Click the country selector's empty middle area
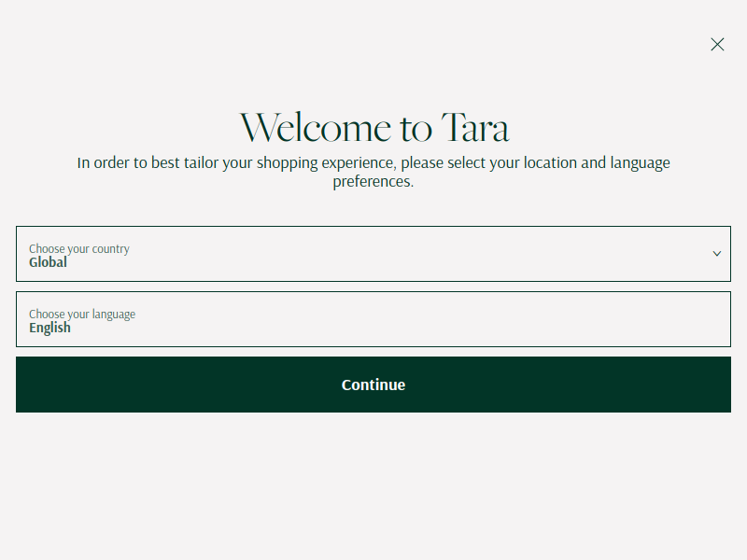The image size is (747, 560). (373, 254)
